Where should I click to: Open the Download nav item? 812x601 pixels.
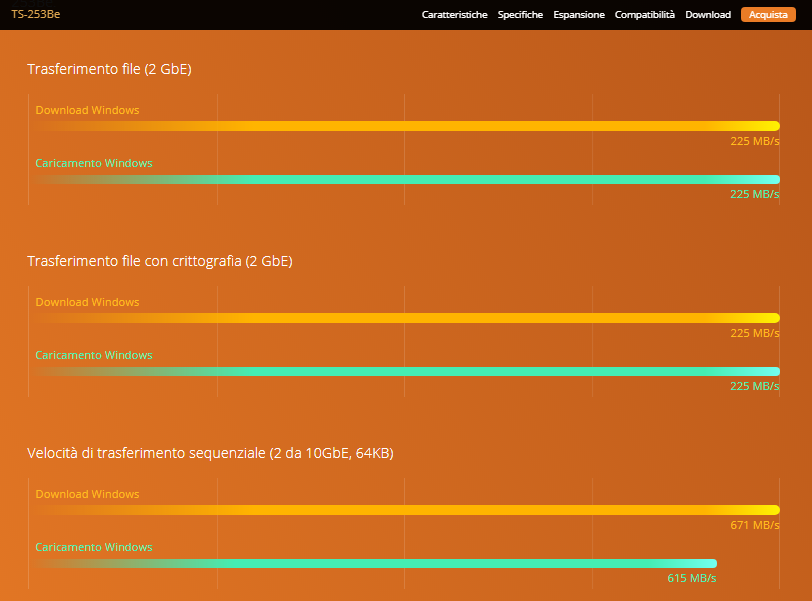click(708, 14)
